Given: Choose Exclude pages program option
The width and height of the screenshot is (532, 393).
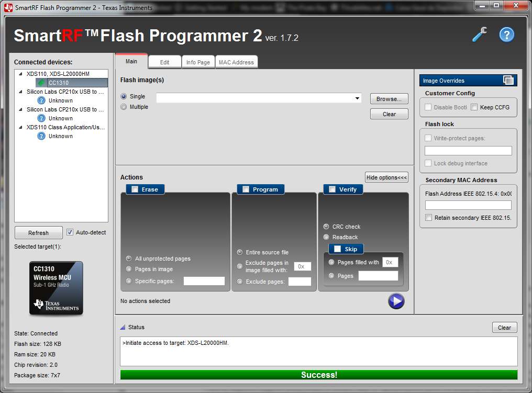Looking at the screenshot, I should pyautogui.click(x=240, y=282).
